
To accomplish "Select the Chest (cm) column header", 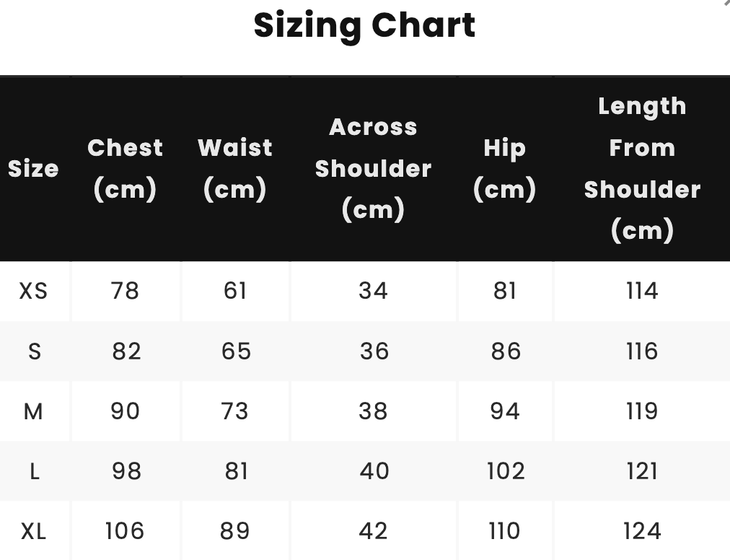I will [125, 169].
